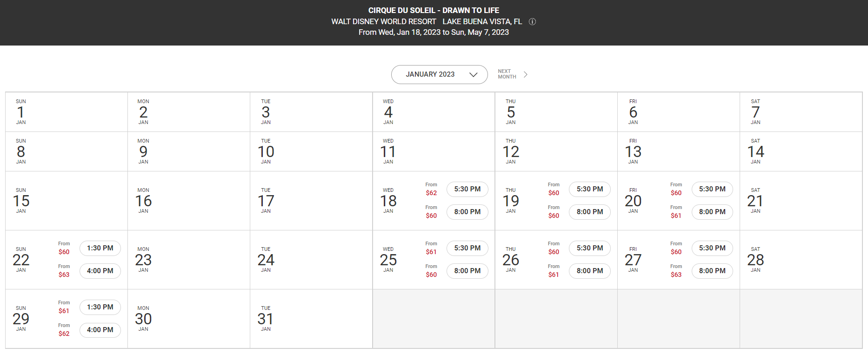Pick 8:00 PM show on Fri Jan 20
Viewport: 868px width, 354px height.
(x=712, y=212)
